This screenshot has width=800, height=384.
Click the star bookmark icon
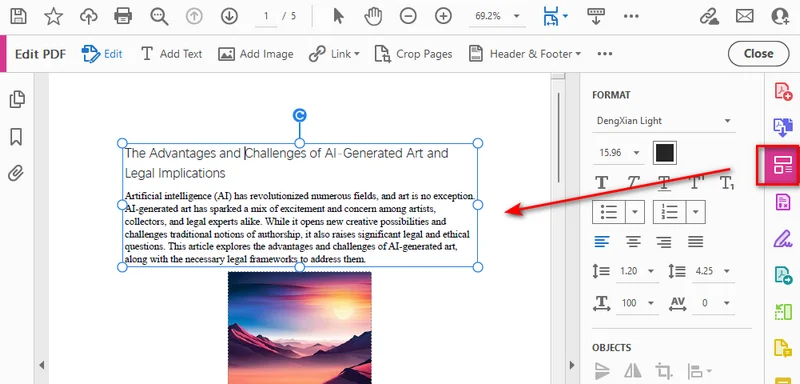54,16
